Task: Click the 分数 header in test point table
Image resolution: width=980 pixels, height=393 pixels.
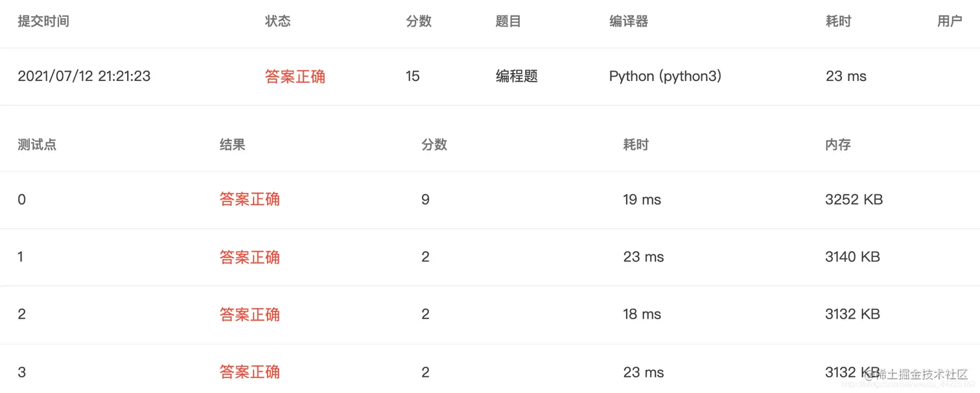Action: pyautogui.click(x=434, y=144)
